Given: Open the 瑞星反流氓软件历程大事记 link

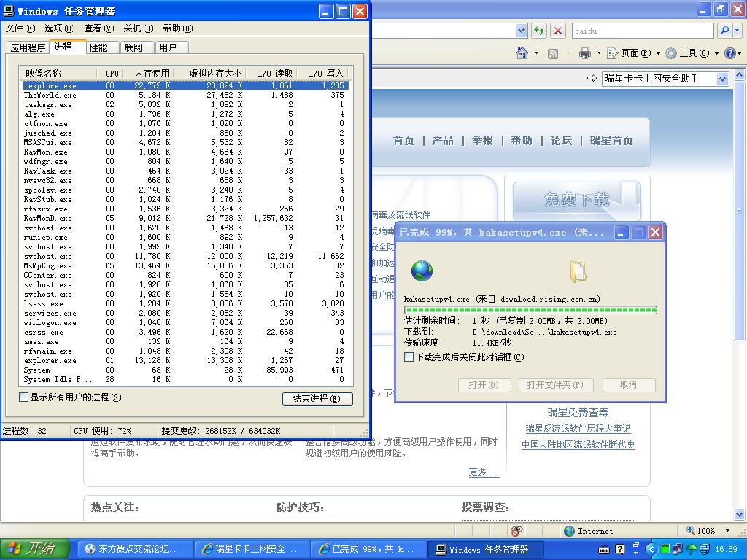Looking at the screenshot, I should pos(578,429).
